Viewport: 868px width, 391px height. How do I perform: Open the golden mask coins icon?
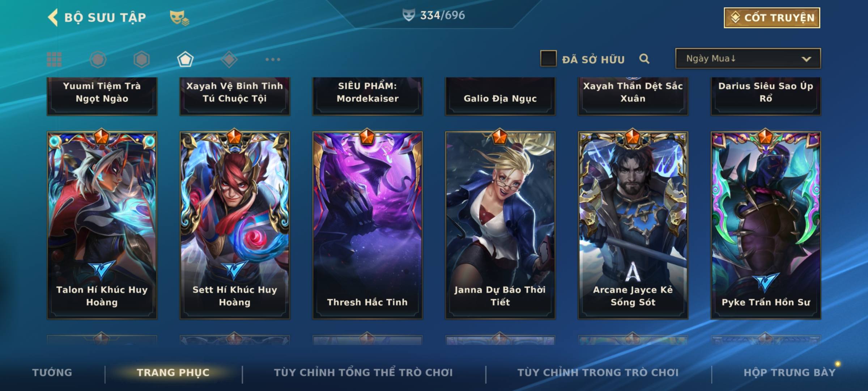(179, 18)
